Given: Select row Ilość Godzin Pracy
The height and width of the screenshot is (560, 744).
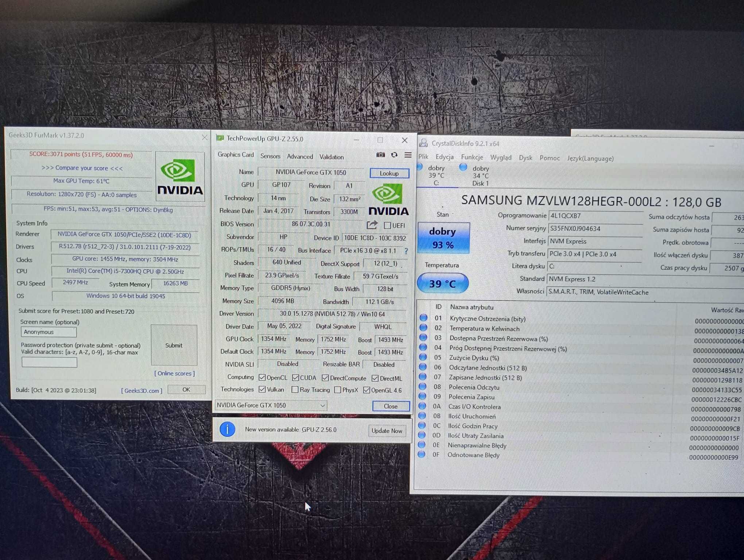Looking at the screenshot, I should tap(580, 427).
